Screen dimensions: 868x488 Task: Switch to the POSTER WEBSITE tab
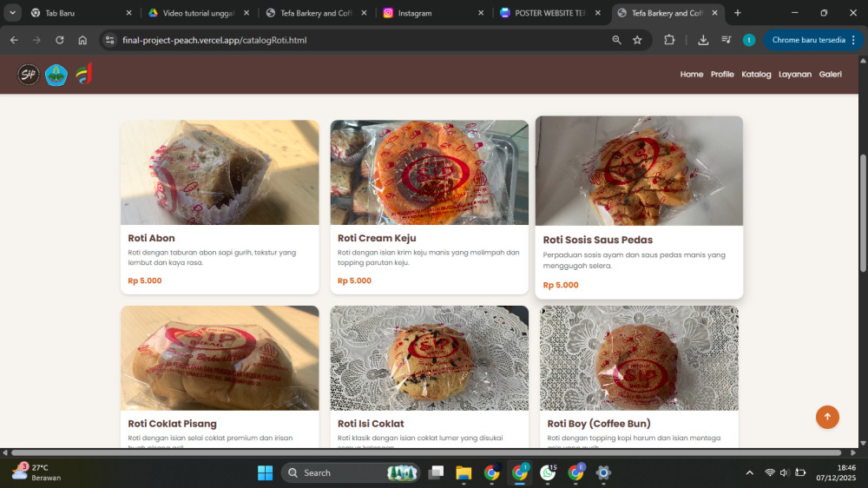pyautogui.click(x=547, y=13)
